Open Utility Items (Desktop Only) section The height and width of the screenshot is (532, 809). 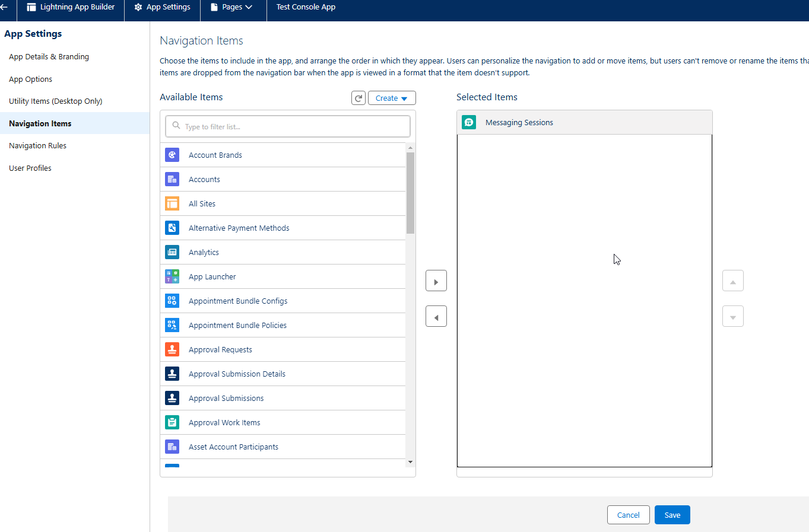55,101
